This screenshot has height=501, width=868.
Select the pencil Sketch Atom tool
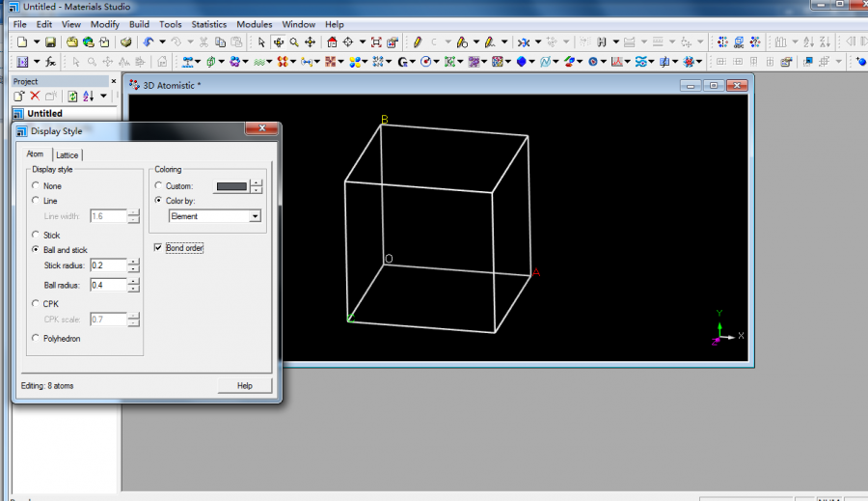(x=418, y=42)
